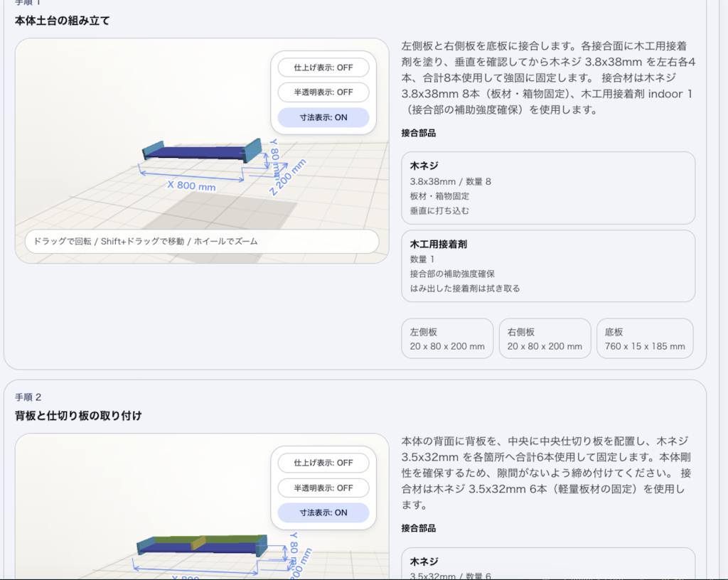
Task: Open the 木ネジ 3.8x38mm 数量 8 card
Action: [x=548, y=188]
